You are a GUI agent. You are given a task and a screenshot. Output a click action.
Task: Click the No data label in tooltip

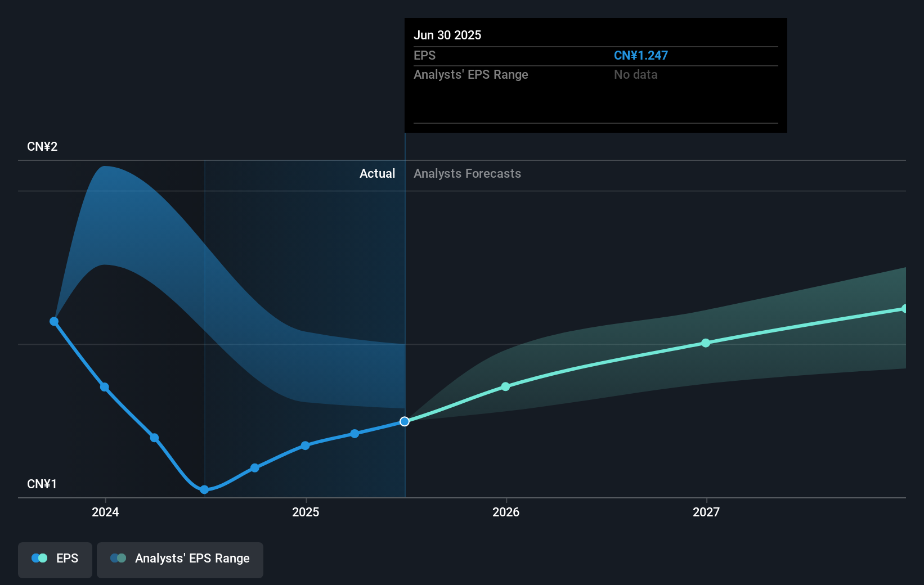coord(635,74)
